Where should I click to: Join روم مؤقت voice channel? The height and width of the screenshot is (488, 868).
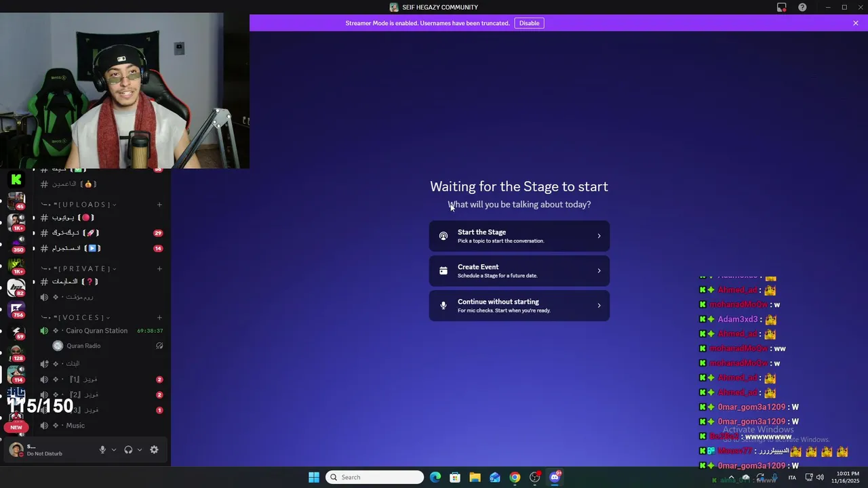tap(100, 297)
